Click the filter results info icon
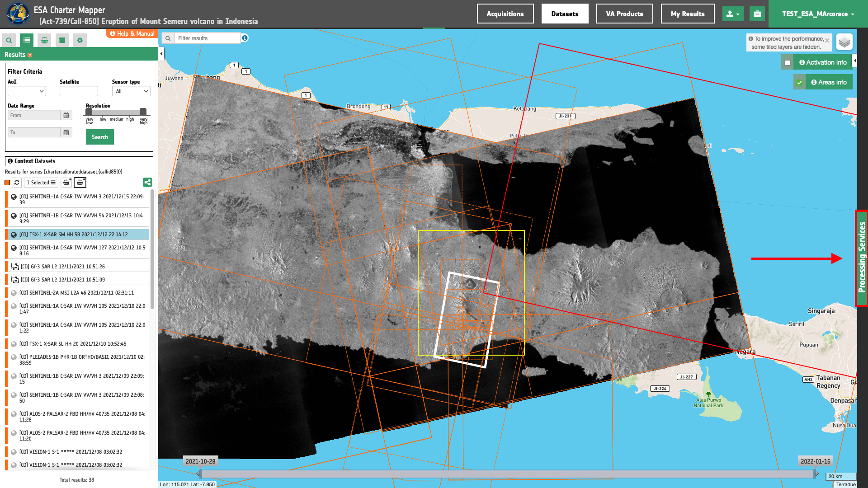868x488 pixels. pos(245,38)
